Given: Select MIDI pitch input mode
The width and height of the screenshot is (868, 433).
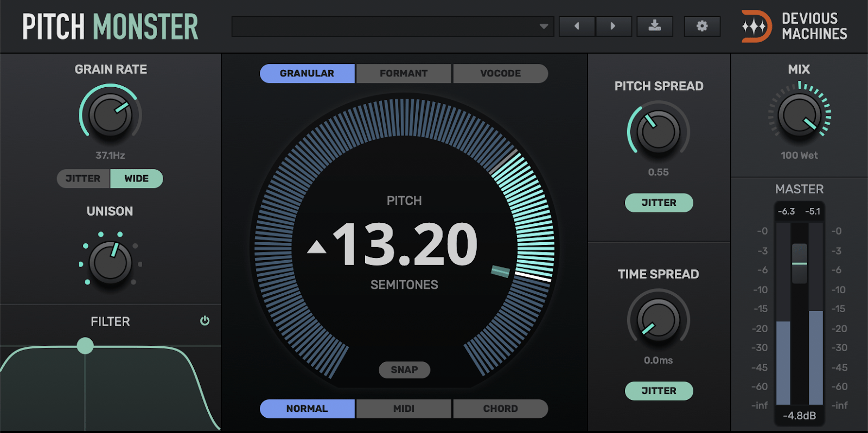Looking at the screenshot, I should (404, 409).
